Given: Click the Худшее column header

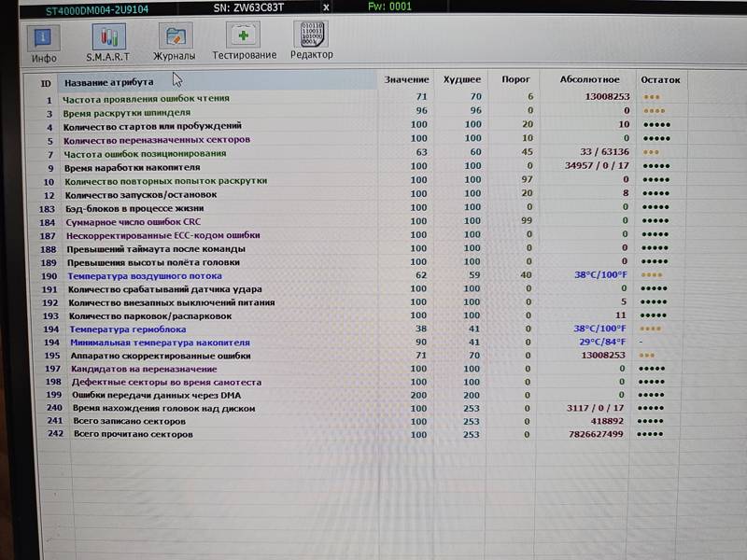Looking at the screenshot, I should tap(461, 79).
